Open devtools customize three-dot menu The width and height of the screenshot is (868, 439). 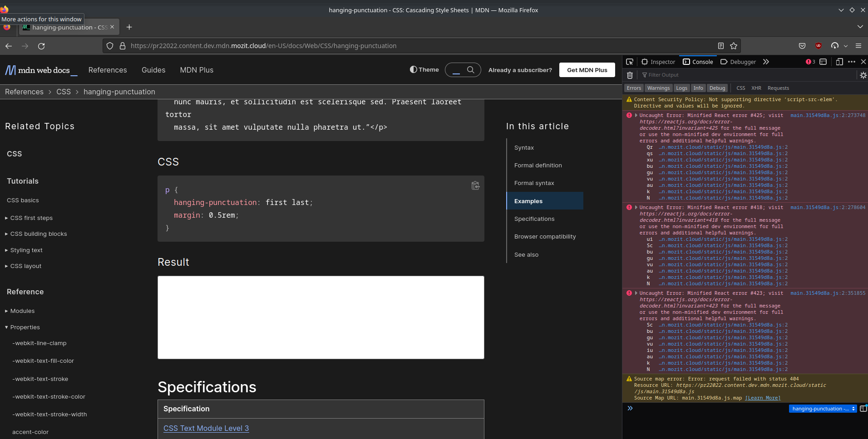852,62
